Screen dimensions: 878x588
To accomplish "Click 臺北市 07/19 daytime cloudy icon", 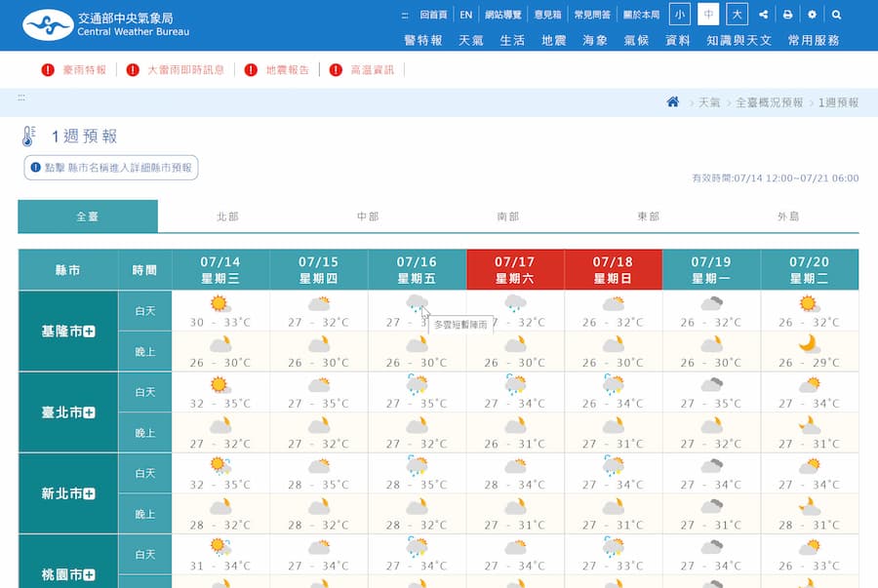I will coord(711,385).
